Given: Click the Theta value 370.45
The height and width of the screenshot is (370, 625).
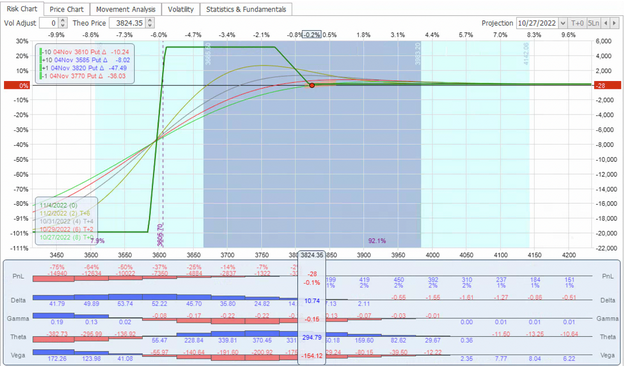Looking at the screenshot, I should click(262, 340).
